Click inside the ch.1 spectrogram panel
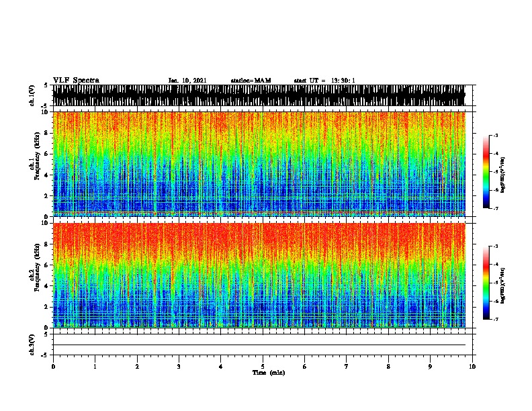 point(259,164)
